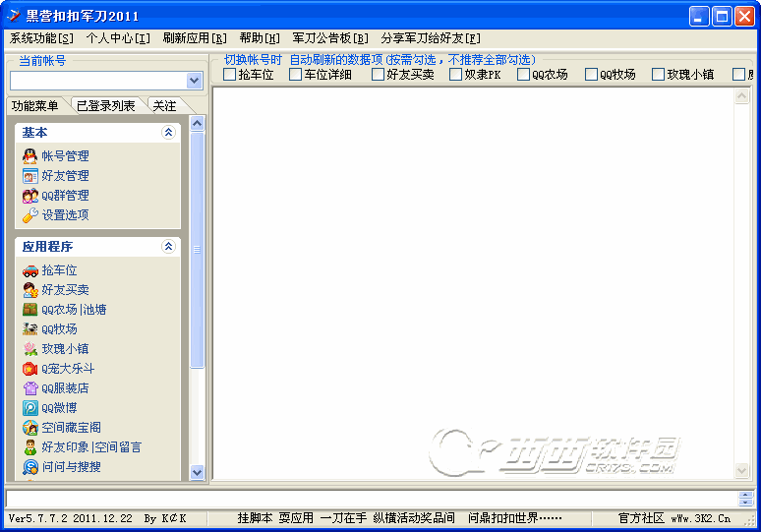This screenshot has height=532, width=761.
Task: Click the app knife icon in title bar
Action: tap(14, 16)
